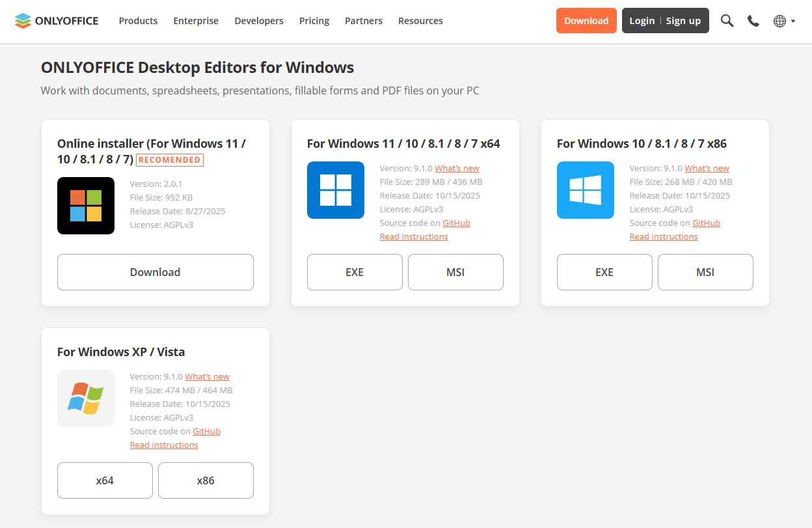Download the EXE for Windows 11 x64
The width and height of the screenshot is (812, 528).
tap(355, 272)
